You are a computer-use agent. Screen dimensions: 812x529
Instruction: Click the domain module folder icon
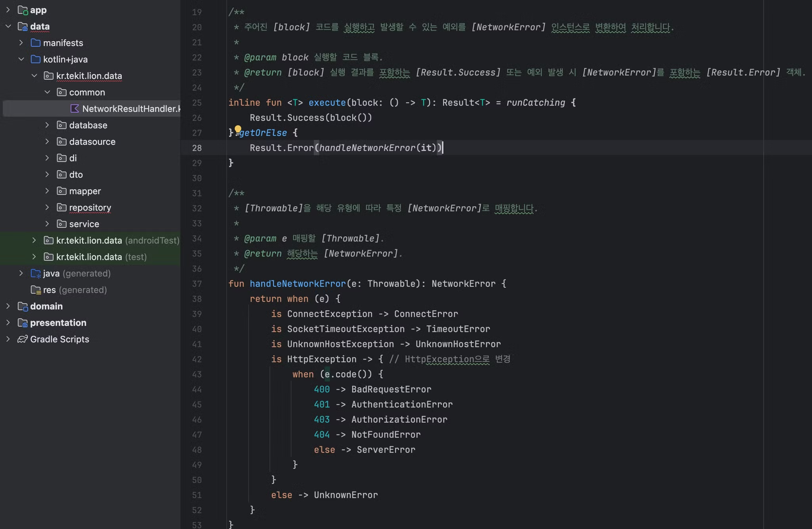click(x=23, y=306)
